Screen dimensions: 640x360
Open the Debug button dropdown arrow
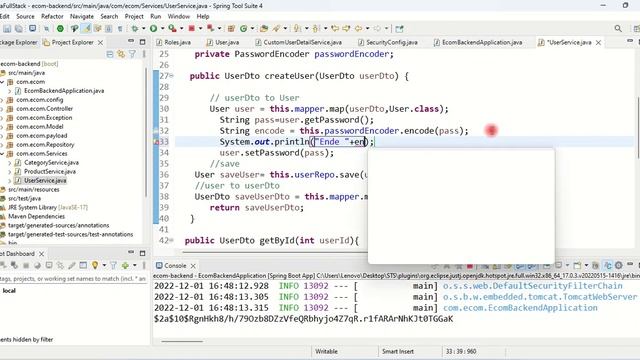coord(143,29)
